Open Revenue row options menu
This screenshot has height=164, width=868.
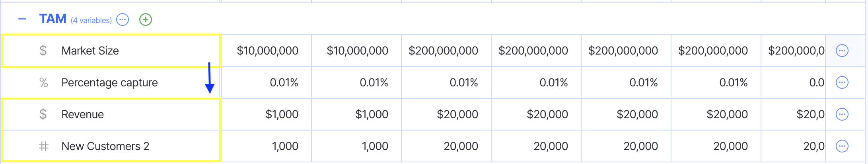click(x=842, y=114)
